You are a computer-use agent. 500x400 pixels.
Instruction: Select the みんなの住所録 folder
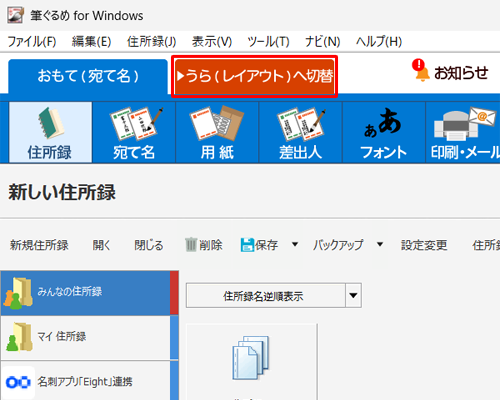89,293
